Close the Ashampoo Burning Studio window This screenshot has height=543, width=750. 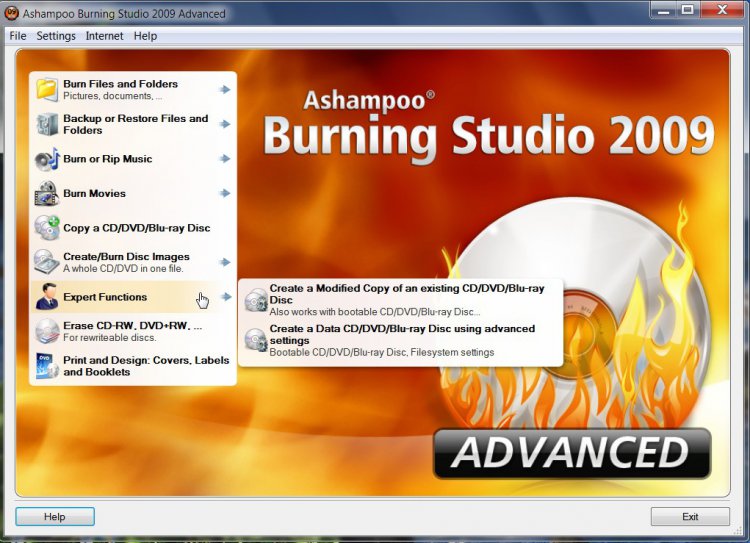click(x=722, y=11)
